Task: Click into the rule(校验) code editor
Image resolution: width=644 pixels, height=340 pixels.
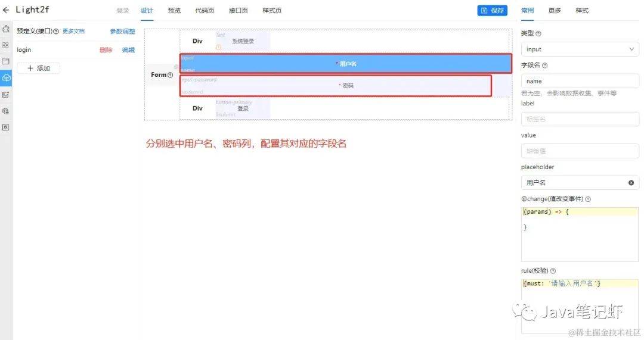Action: click(x=580, y=305)
